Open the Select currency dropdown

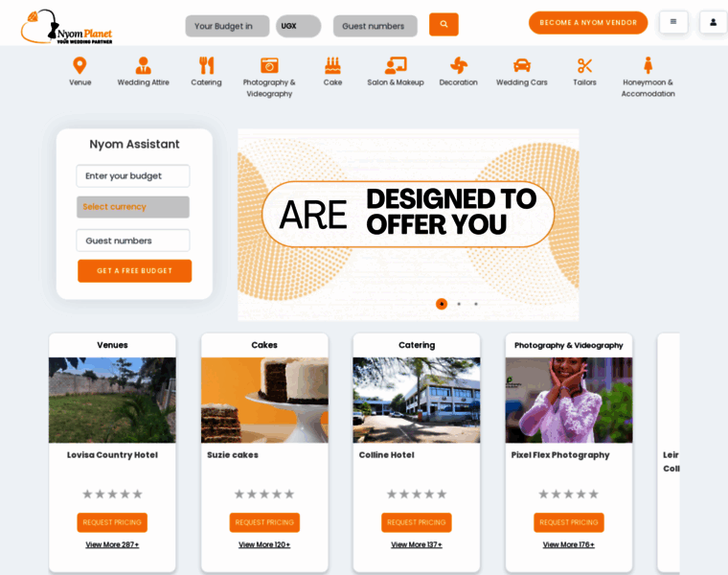point(133,207)
